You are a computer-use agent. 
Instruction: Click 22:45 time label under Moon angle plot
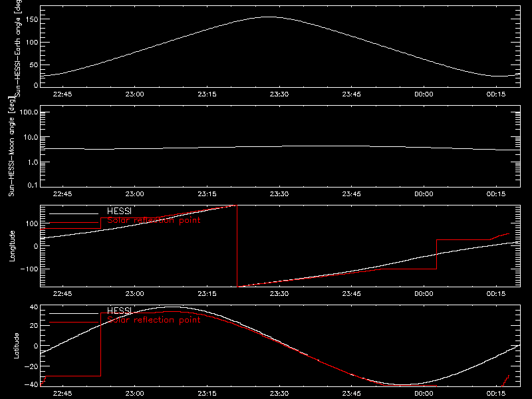click(x=63, y=194)
